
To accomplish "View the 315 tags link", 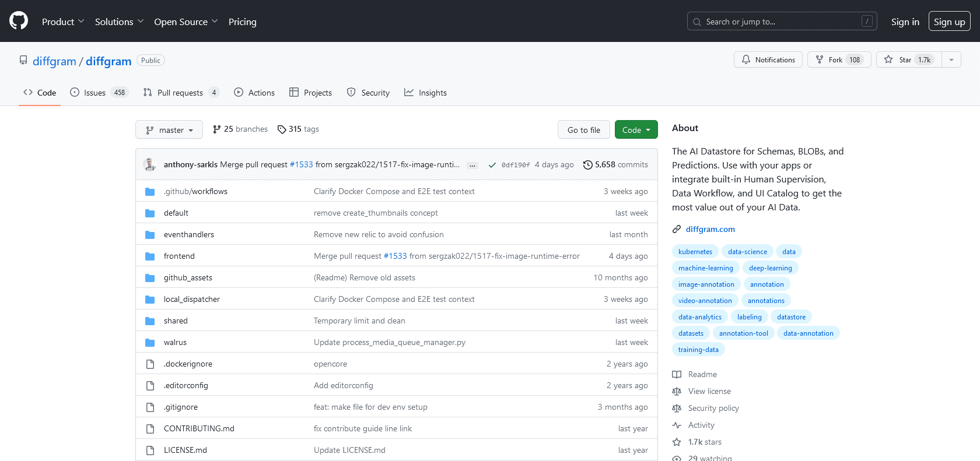I will coord(299,129).
